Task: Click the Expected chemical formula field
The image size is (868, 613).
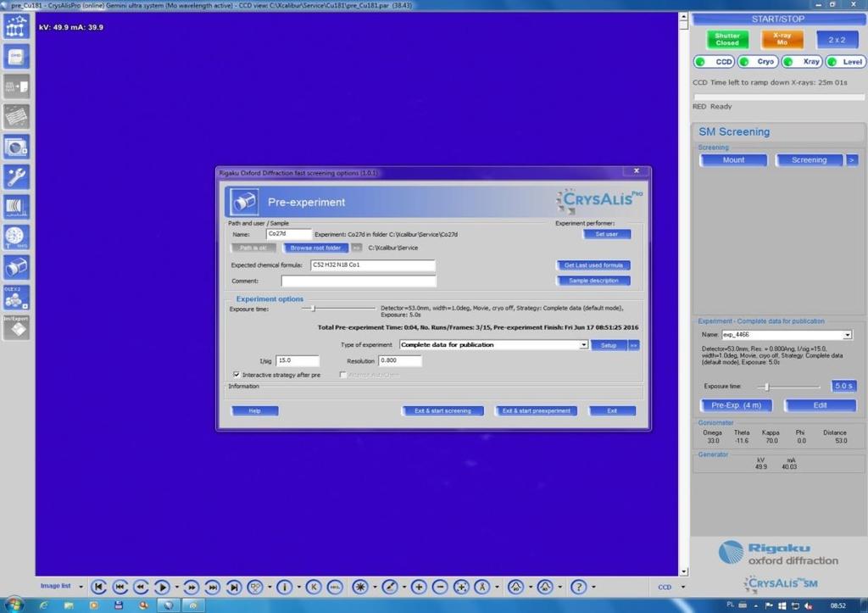Action: 373,265
